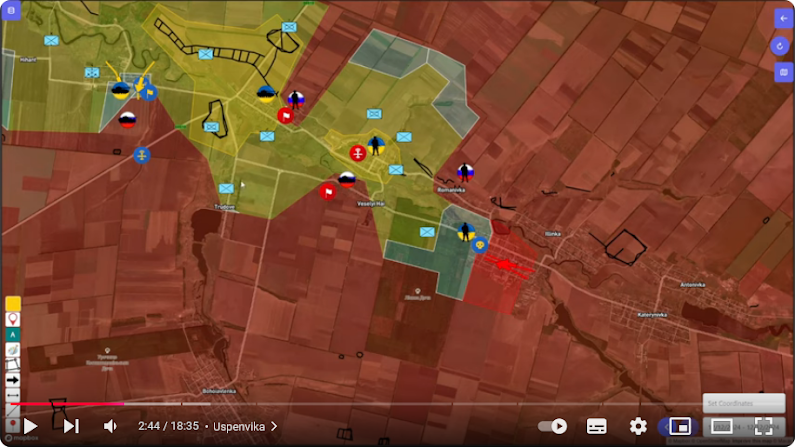
Task: Select the red pushpin tool
Action: (x=13, y=424)
